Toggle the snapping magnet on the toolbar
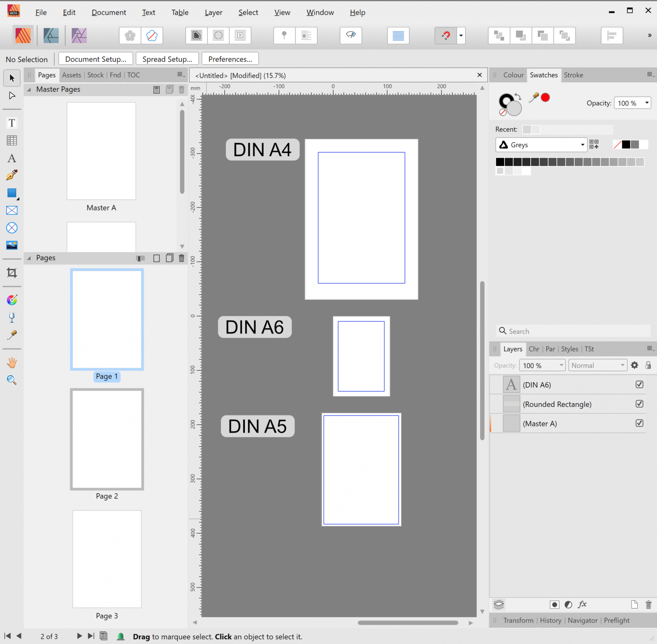Screen dimensions: 657x644 click(x=446, y=35)
